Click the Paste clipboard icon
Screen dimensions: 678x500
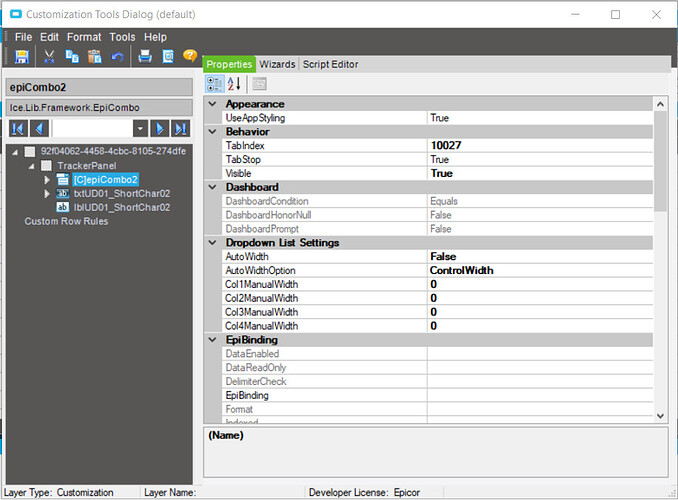(x=95, y=56)
